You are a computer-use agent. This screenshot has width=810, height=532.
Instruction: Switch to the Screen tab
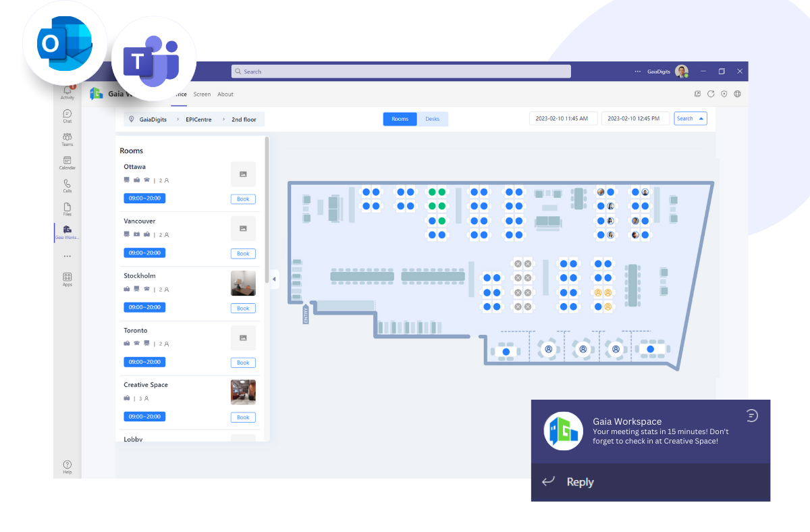click(202, 95)
